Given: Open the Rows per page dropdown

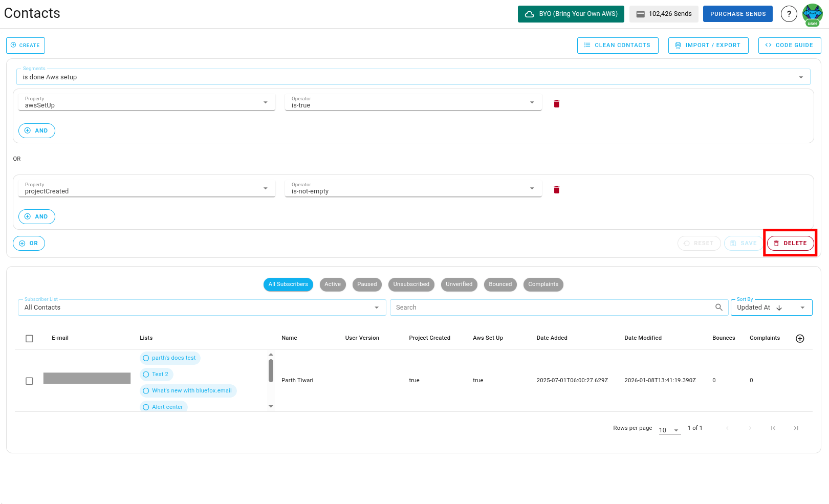Looking at the screenshot, I should click(668, 430).
